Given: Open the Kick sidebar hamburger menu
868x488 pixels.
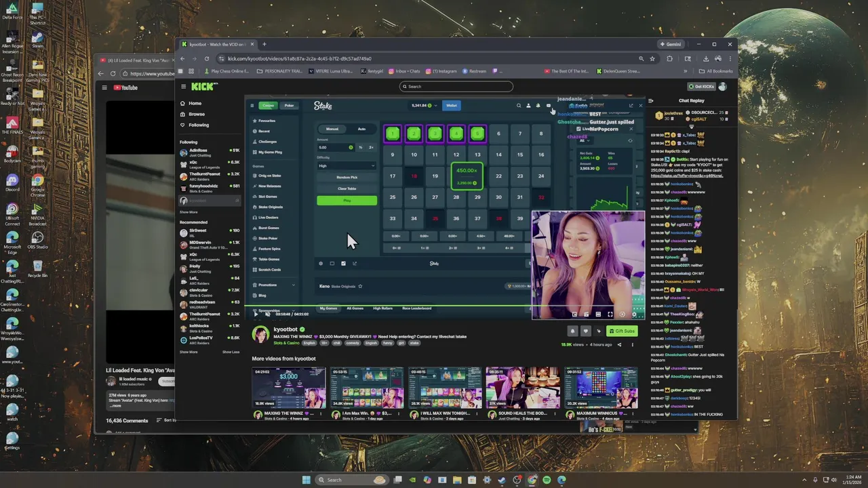Looking at the screenshot, I should tap(183, 87).
